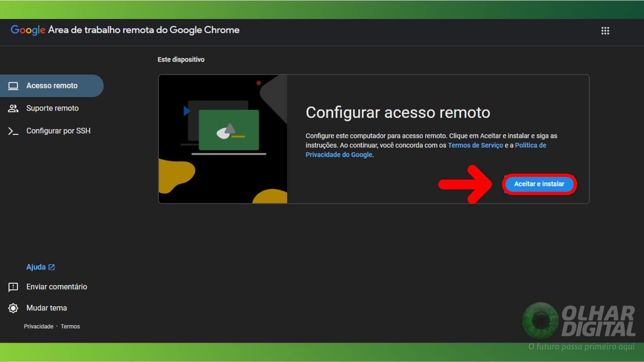This screenshot has height=362, width=644.
Task: Open the Privacidade footer link
Action: click(39, 326)
